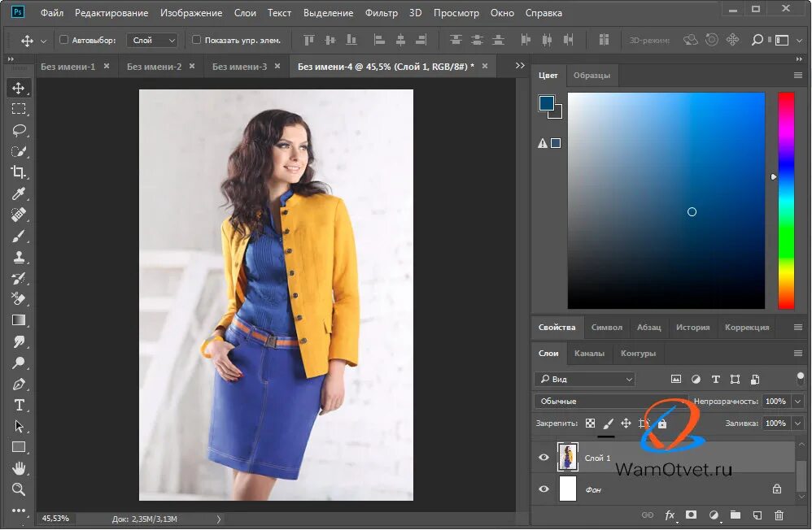This screenshot has height=530, width=812.
Task: Open layer styles fx menu
Action: click(x=670, y=515)
